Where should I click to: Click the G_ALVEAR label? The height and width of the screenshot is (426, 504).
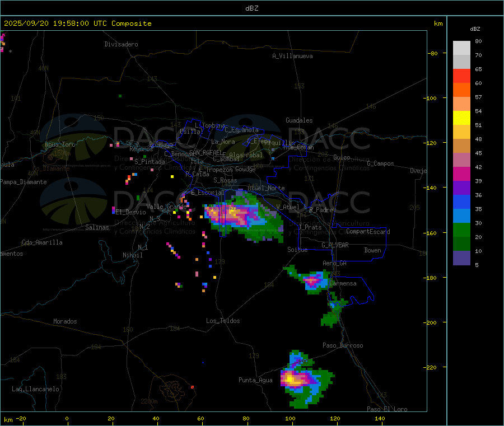[335, 245]
